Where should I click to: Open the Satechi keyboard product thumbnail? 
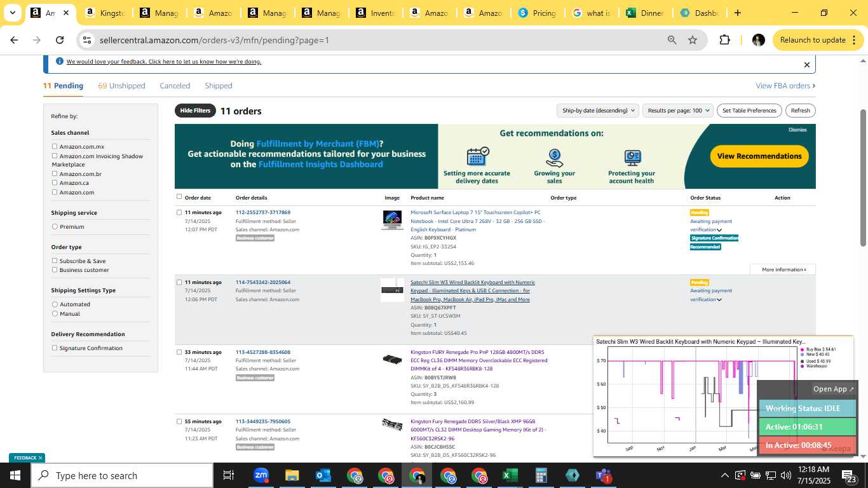[392, 290]
